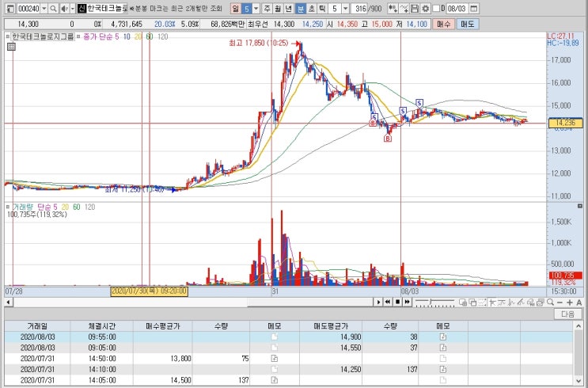This screenshot has width=588, height=388.
Task: Select the 년 yearly period button
Action: (x=289, y=8)
